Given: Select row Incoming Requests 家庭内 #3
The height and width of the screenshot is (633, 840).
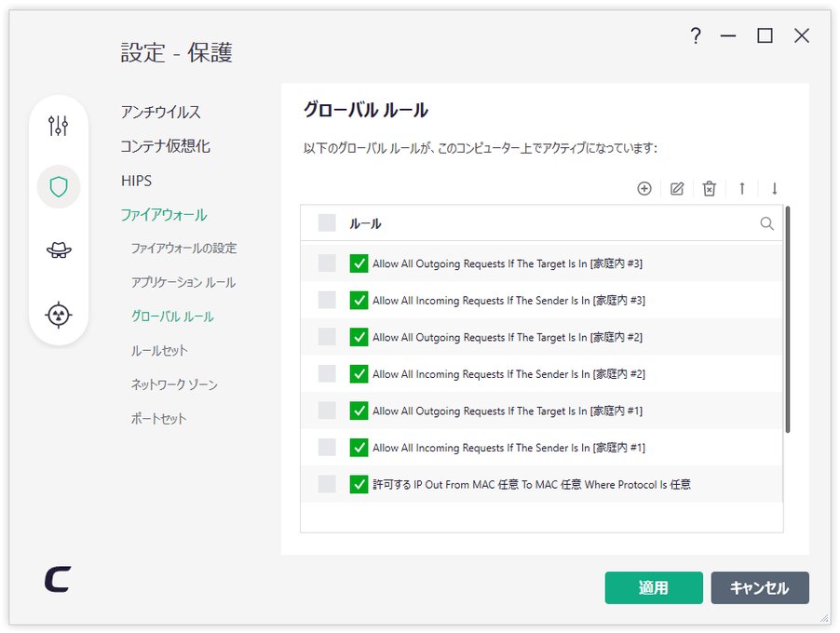Looking at the screenshot, I should 327,300.
